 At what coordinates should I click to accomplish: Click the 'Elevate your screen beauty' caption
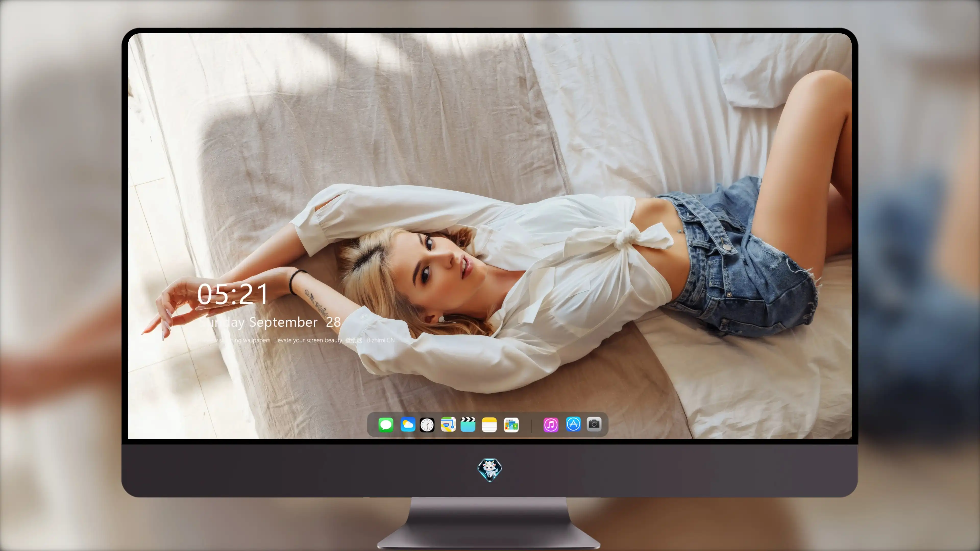(307, 340)
